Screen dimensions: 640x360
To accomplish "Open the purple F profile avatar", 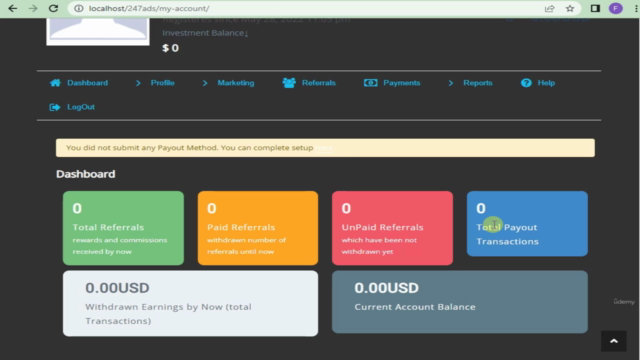I will (x=616, y=9).
